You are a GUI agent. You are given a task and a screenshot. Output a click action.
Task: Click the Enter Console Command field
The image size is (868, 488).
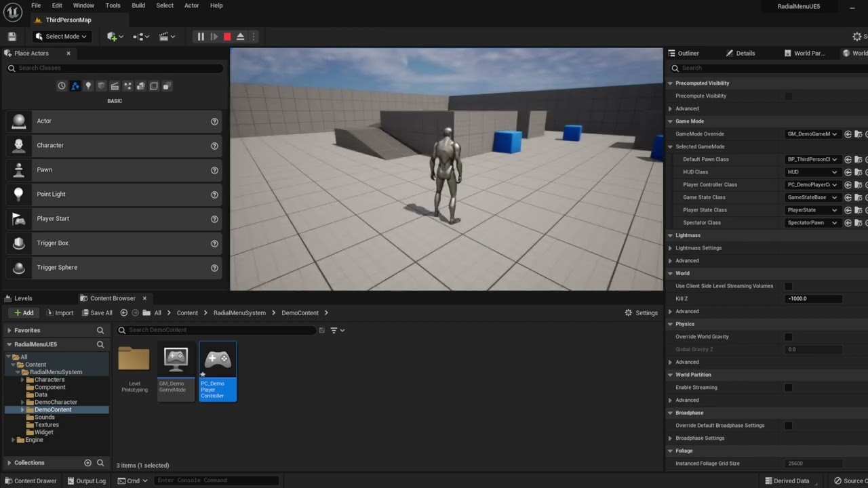coord(216,481)
